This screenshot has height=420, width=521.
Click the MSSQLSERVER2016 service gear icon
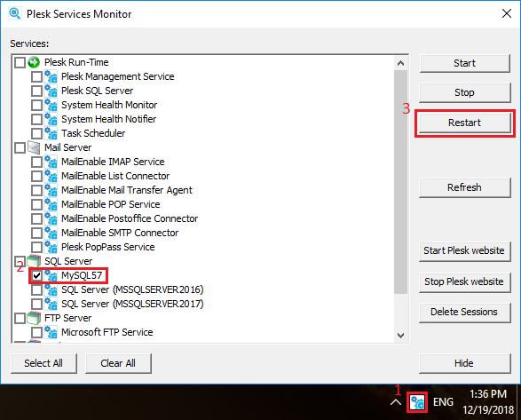51,289
